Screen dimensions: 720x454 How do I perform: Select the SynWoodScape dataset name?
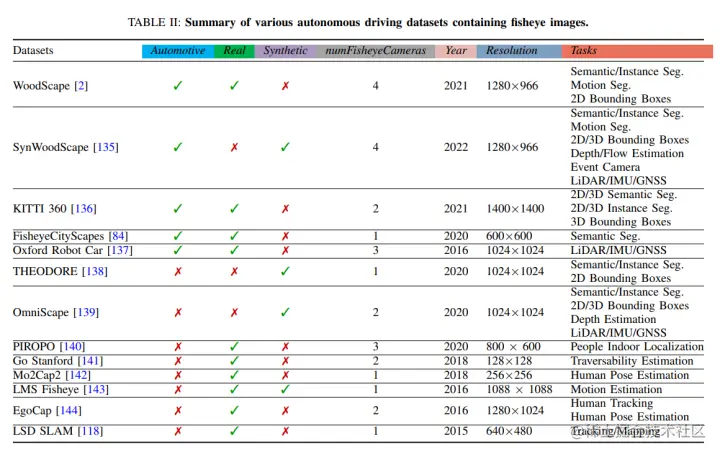click(x=51, y=147)
